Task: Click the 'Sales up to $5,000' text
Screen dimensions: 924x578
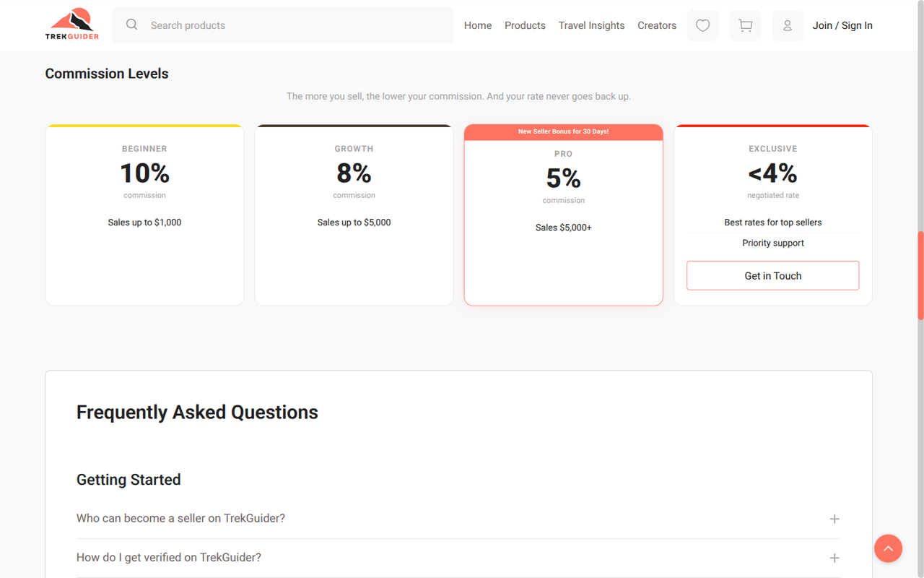Action: (x=354, y=223)
